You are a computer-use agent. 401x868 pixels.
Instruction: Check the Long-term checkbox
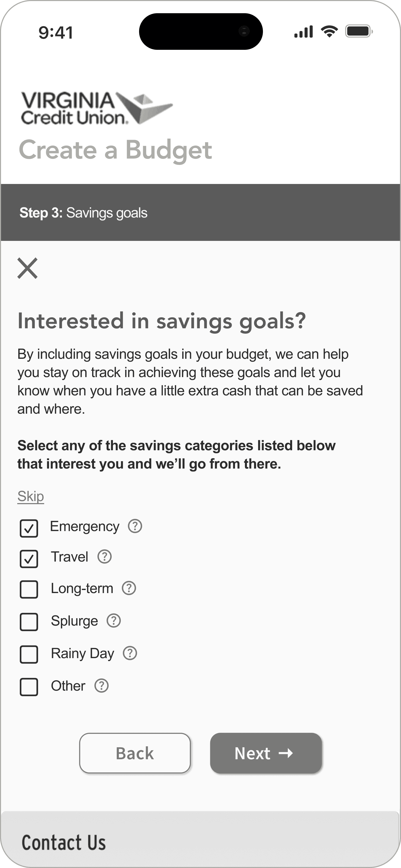click(x=29, y=589)
